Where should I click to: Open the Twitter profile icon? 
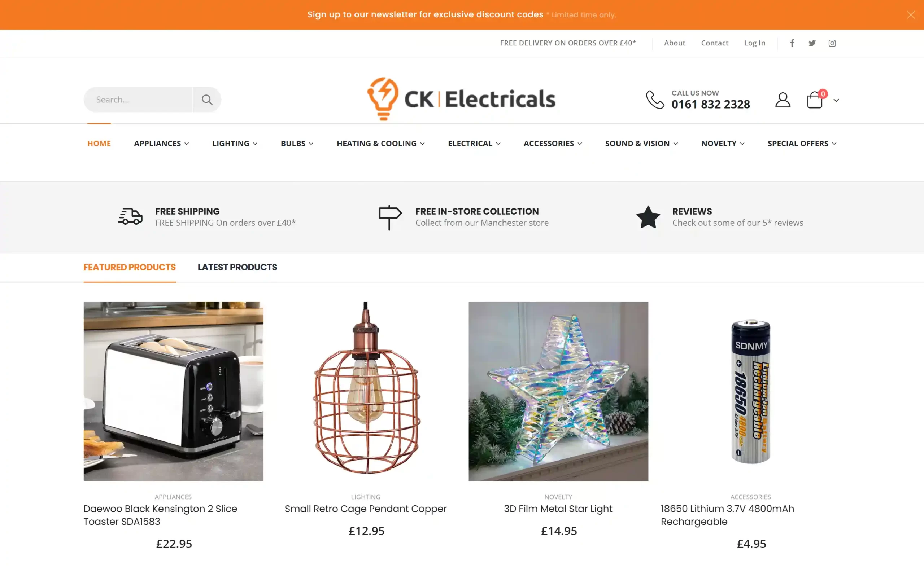point(812,43)
